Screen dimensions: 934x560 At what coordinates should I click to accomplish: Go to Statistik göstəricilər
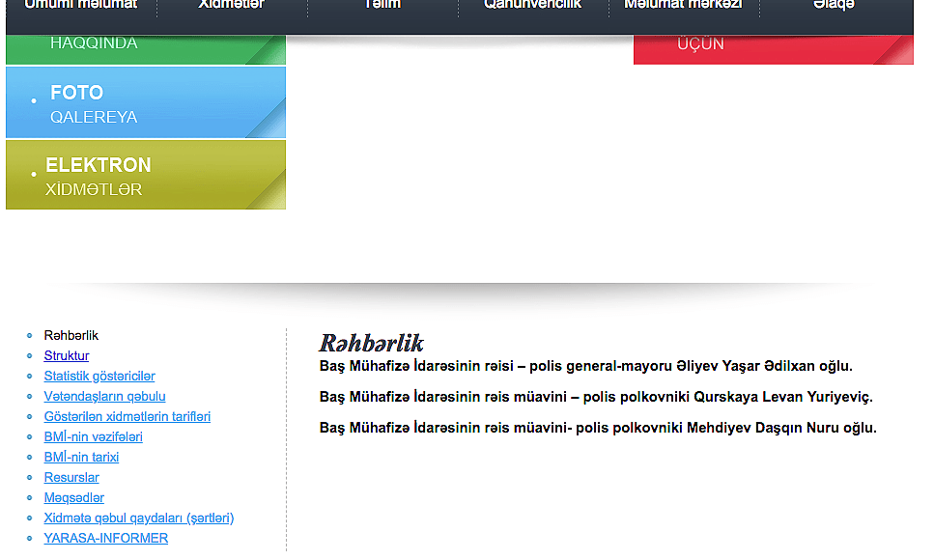[99, 377]
